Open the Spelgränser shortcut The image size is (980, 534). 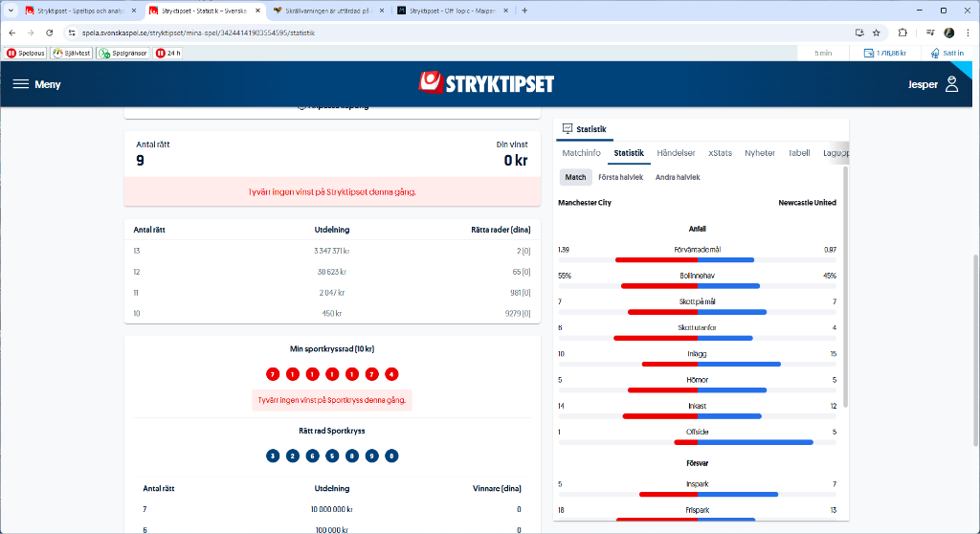click(123, 53)
